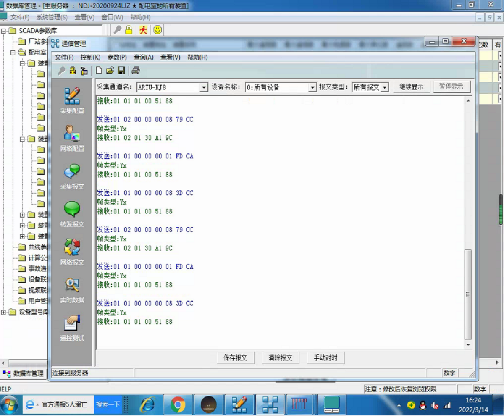Screen dimensions: 504x420
Task: Open 窗口(W) menu in main window
Action: pos(112,17)
